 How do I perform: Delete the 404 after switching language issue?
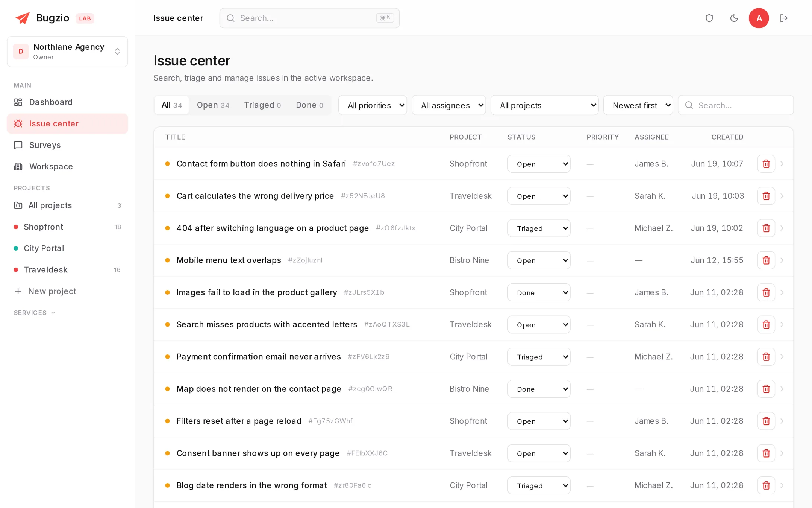click(x=766, y=228)
